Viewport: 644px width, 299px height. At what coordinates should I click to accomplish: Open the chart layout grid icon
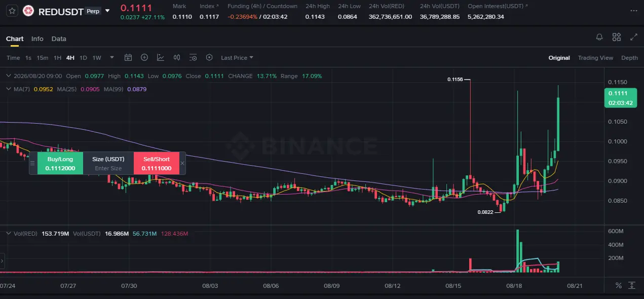point(617,37)
